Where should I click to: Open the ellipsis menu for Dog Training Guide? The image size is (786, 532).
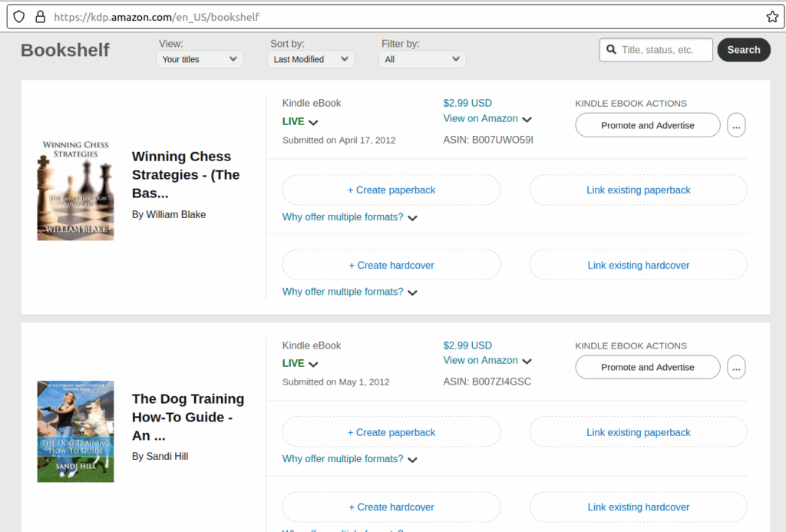click(736, 367)
